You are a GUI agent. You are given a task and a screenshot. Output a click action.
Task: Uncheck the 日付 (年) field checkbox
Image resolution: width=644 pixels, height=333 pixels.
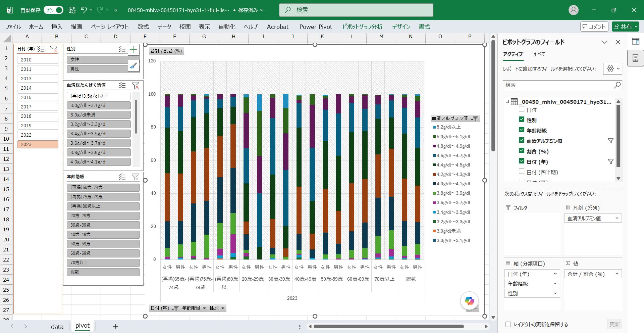click(x=522, y=161)
